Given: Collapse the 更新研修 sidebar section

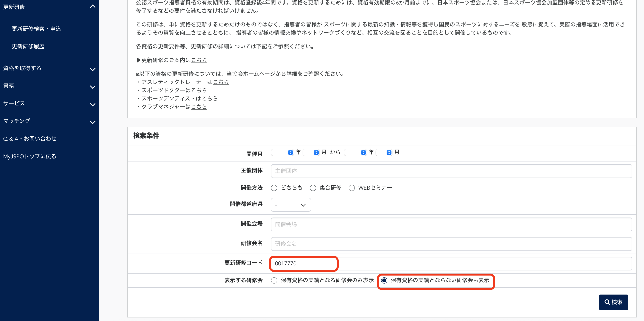Looking at the screenshot, I should tap(93, 6).
